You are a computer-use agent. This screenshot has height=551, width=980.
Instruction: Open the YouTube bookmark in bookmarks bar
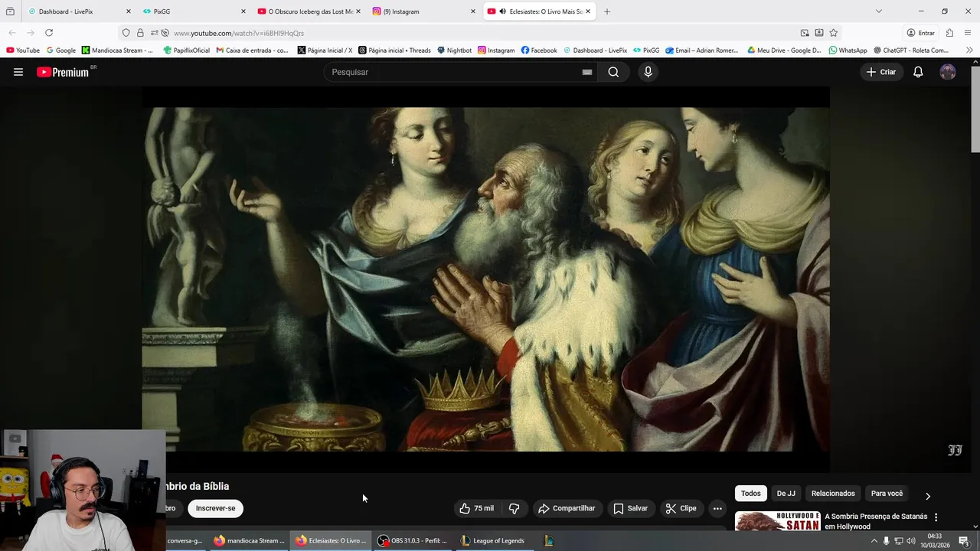[x=23, y=51]
